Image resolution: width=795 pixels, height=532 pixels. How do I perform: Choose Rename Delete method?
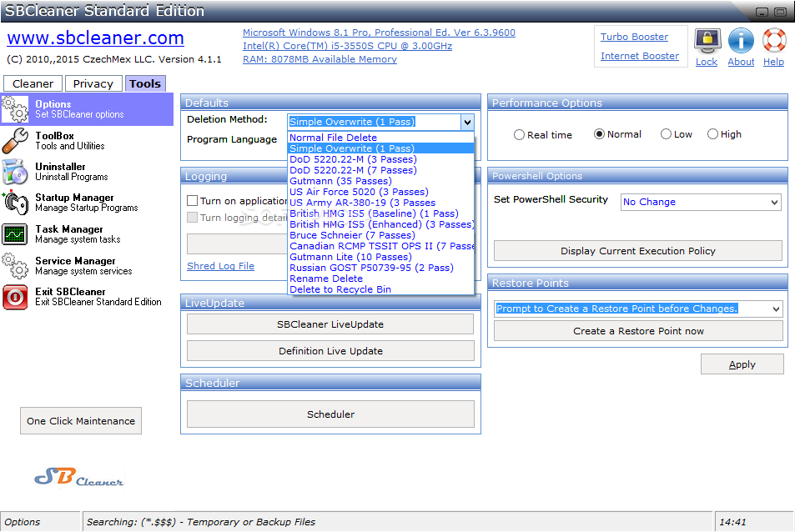pyautogui.click(x=380, y=279)
